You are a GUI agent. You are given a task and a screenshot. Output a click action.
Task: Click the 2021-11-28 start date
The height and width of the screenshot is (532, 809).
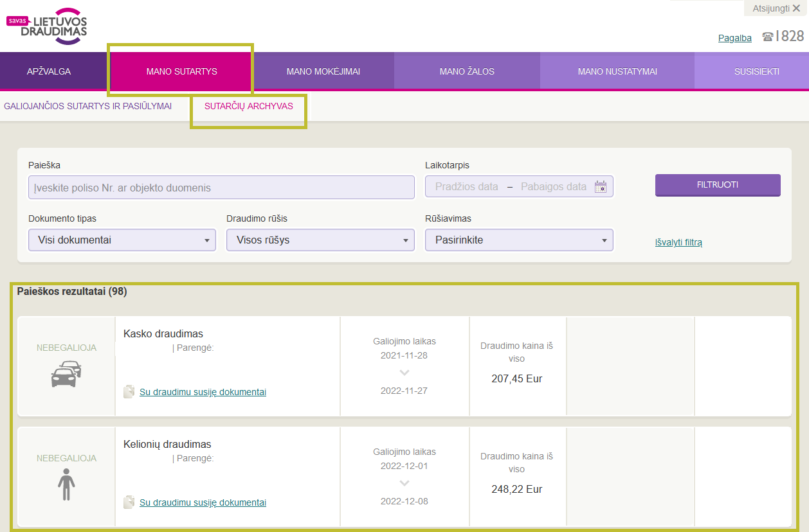pyautogui.click(x=404, y=355)
